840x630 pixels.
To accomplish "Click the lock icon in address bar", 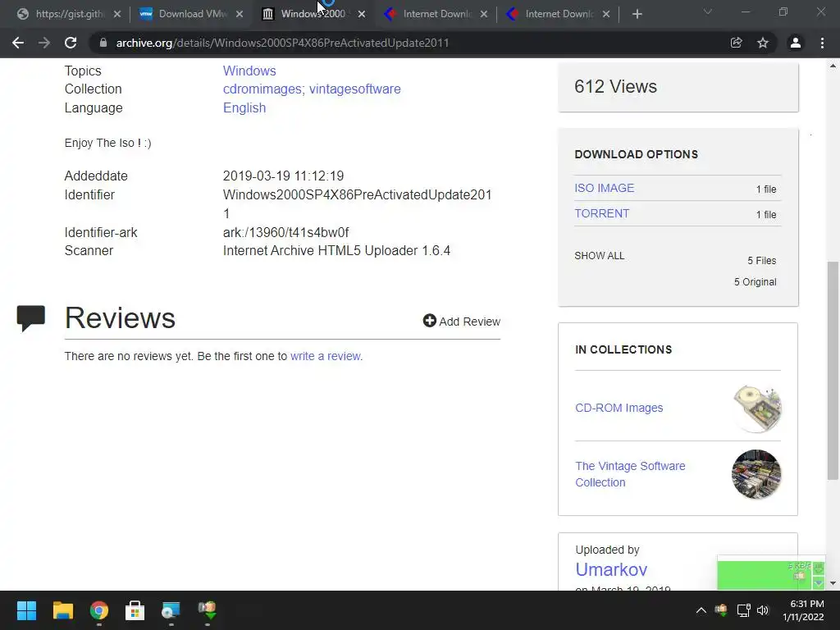I will pos(103,43).
